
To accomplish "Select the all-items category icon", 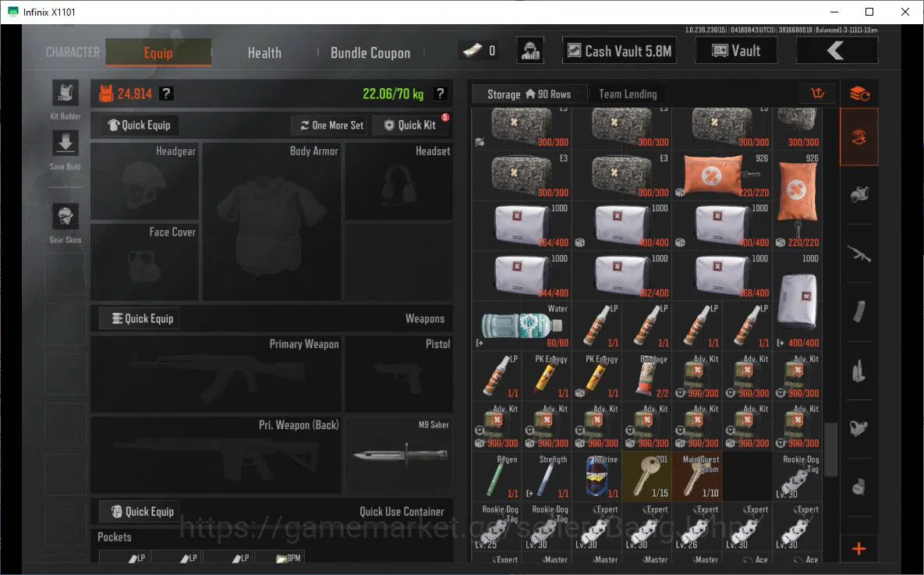I will (859, 137).
